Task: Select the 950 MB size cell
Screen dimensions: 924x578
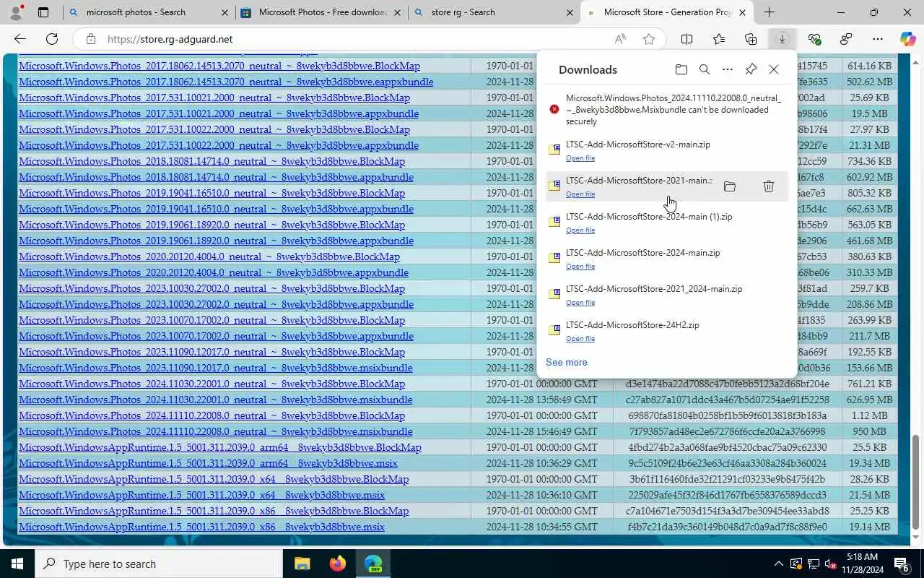Action: coord(869,431)
